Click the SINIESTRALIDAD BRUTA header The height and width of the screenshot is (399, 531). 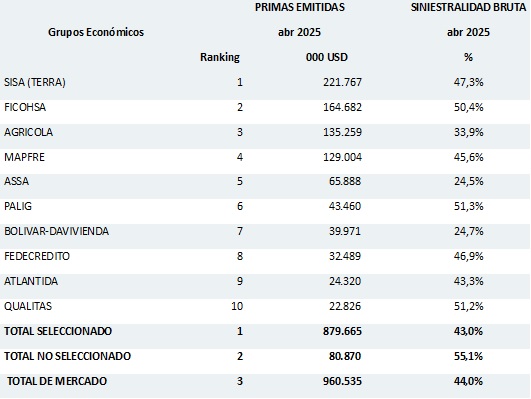coord(468,7)
